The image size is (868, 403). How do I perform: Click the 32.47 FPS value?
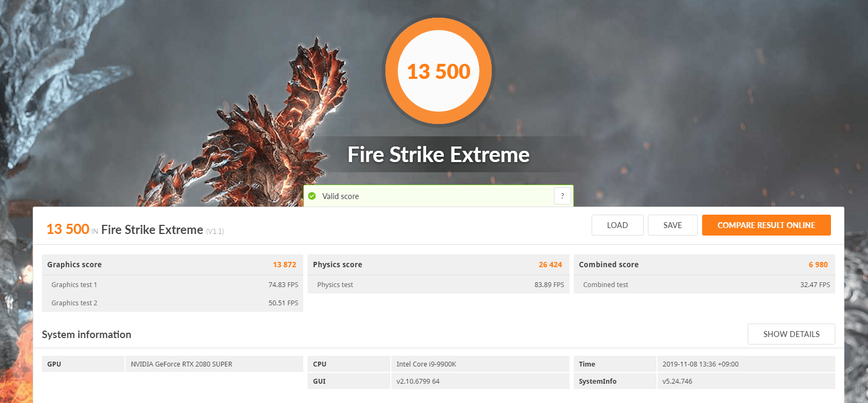tap(815, 285)
